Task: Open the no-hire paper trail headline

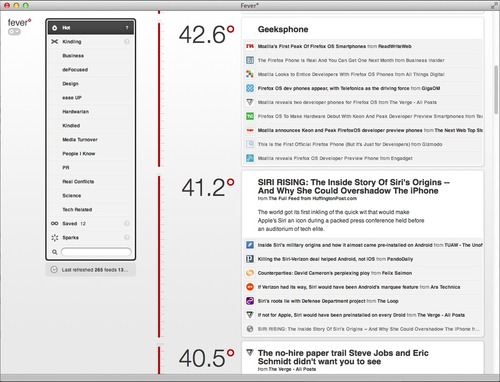Action: pos(343,357)
